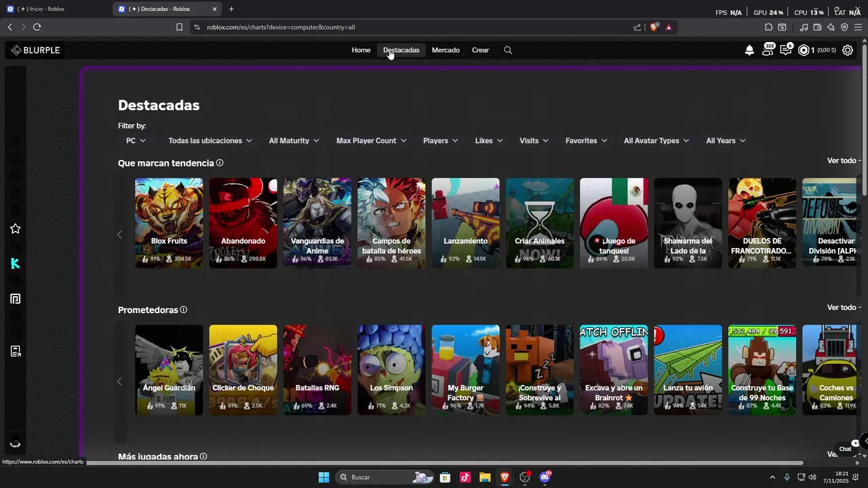Click the browser address bar URL

(x=281, y=27)
